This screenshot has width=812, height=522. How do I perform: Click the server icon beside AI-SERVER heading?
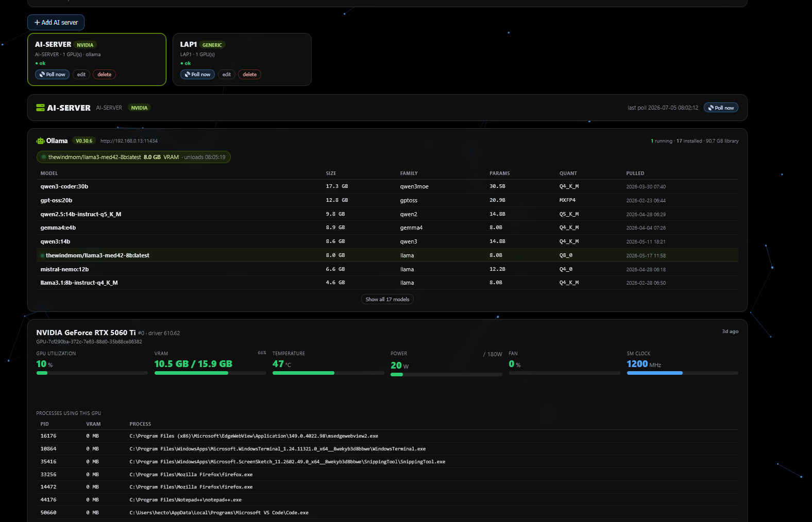[40, 108]
